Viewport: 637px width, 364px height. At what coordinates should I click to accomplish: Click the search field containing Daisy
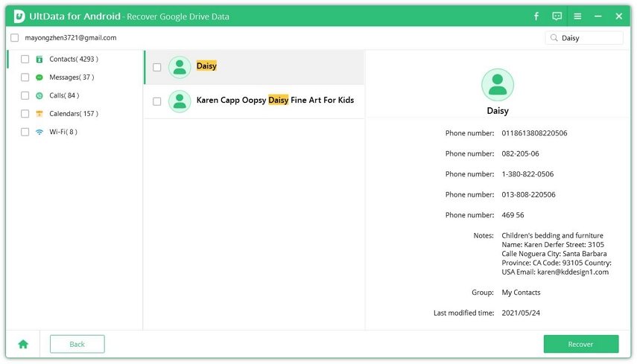(590, 38)
